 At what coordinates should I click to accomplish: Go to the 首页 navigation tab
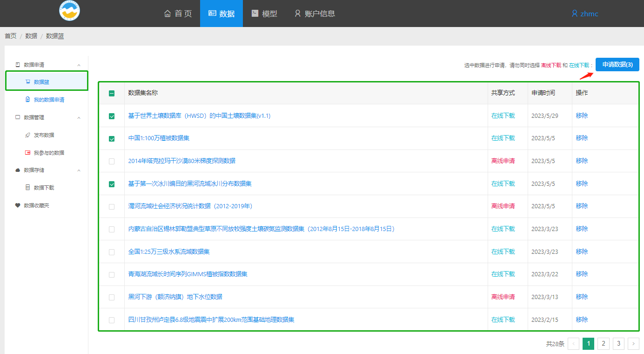coord(178,14)
